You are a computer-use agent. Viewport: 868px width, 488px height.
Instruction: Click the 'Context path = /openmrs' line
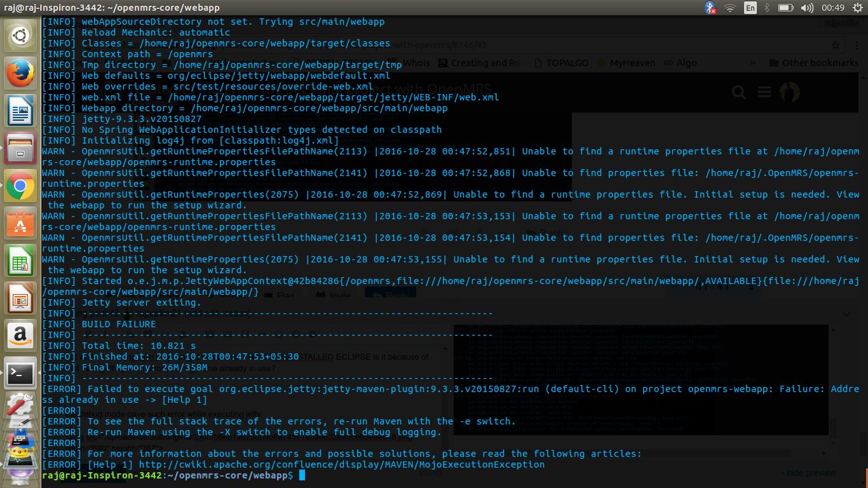[x=127, y=54]
